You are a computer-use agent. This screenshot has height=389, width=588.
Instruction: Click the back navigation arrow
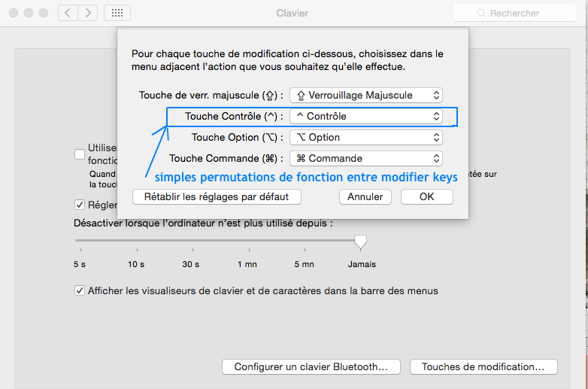click(x=68, y=13)
